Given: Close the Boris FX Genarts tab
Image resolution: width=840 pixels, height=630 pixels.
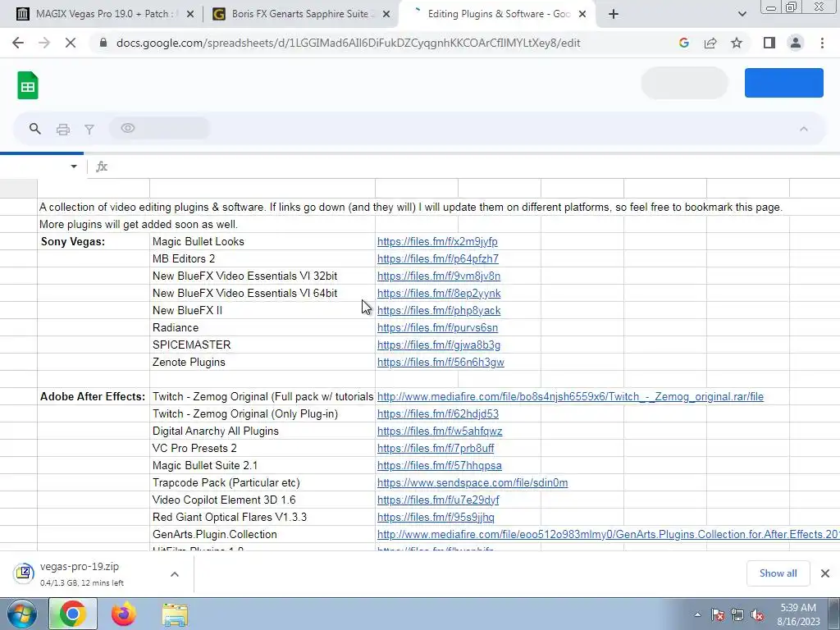Looking at the screenshot, I should tap(386, 14).
